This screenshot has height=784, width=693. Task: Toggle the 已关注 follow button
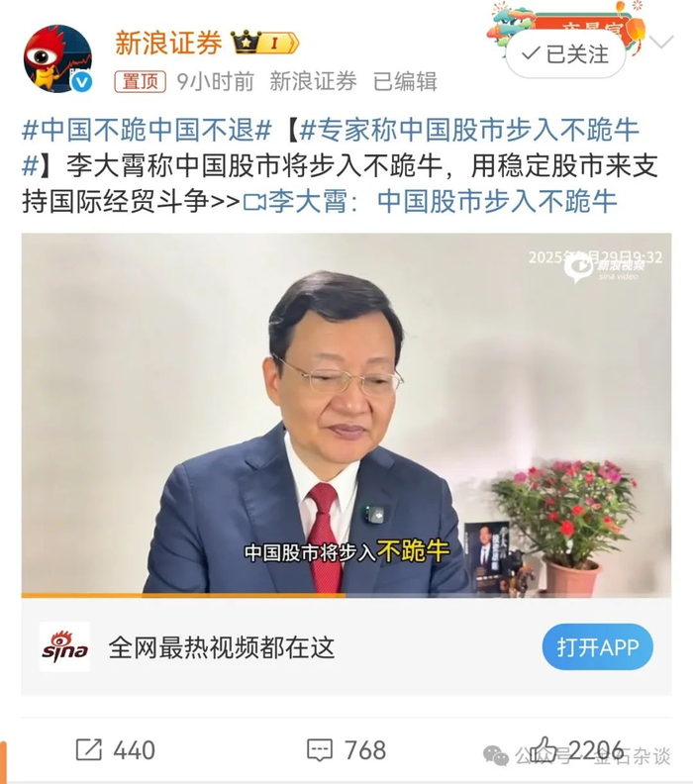click(565, 54)
